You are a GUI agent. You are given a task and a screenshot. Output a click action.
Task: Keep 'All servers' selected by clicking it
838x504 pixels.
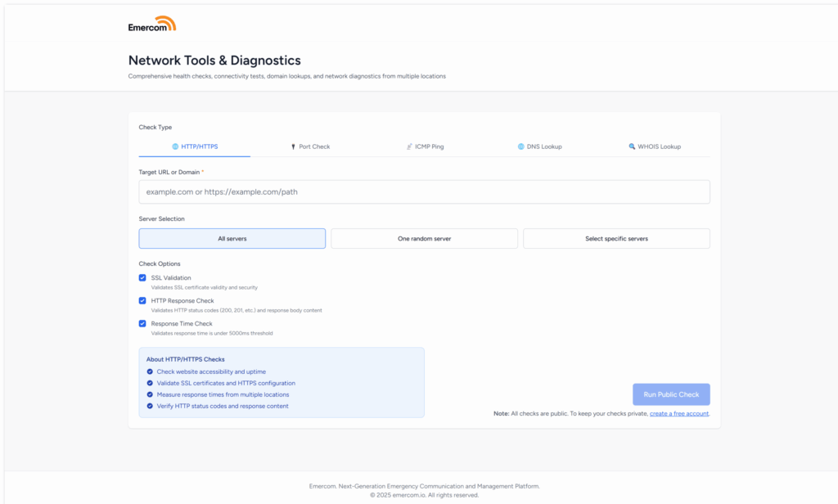pos(232,238)
